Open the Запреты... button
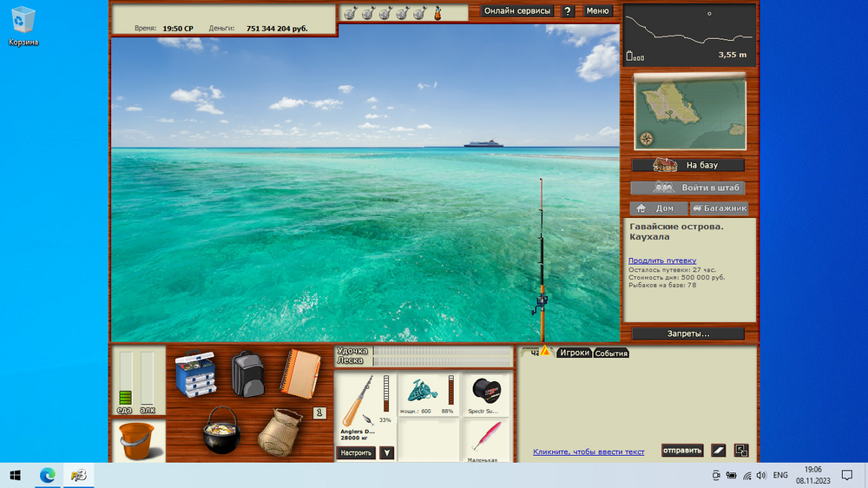The width and height of the screenshot is (868, 488). click(688, 333)
